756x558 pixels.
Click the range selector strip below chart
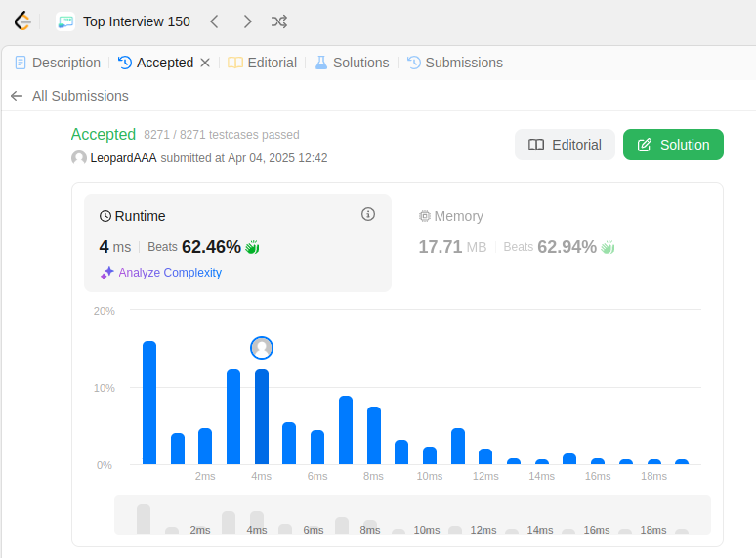[x=412, y=515]
